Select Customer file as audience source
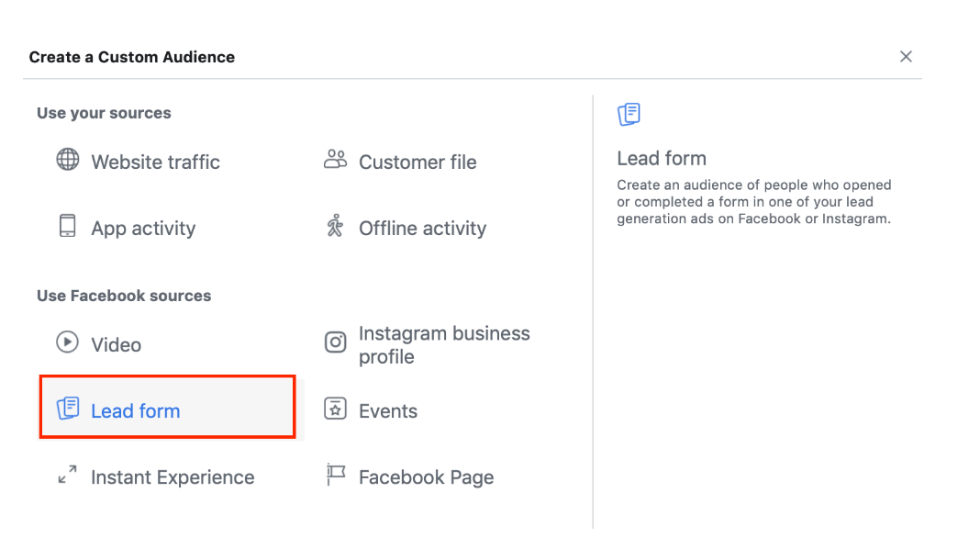Screen dimensions: 980x560 coord(418,162)
